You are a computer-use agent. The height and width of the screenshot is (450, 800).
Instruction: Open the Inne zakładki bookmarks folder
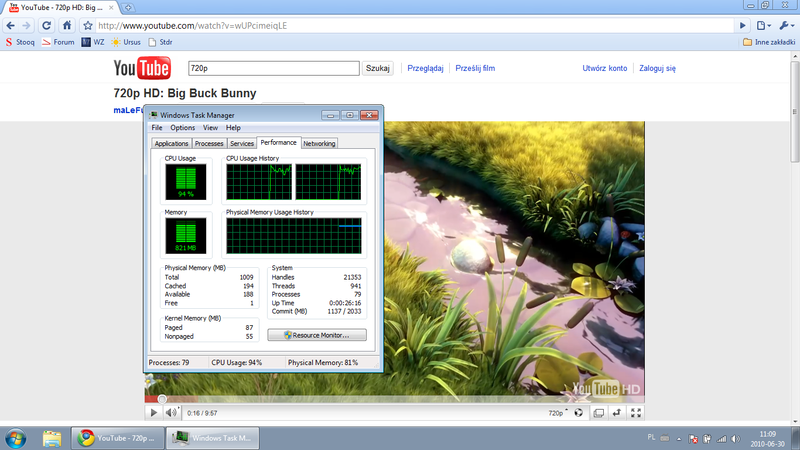769,42
